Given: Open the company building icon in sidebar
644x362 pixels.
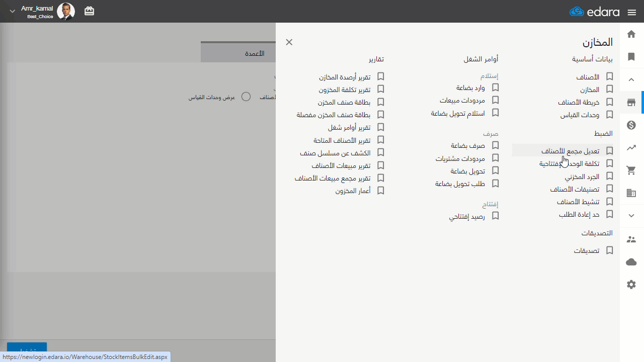Looking at the screenshot, I should point(631,193).
